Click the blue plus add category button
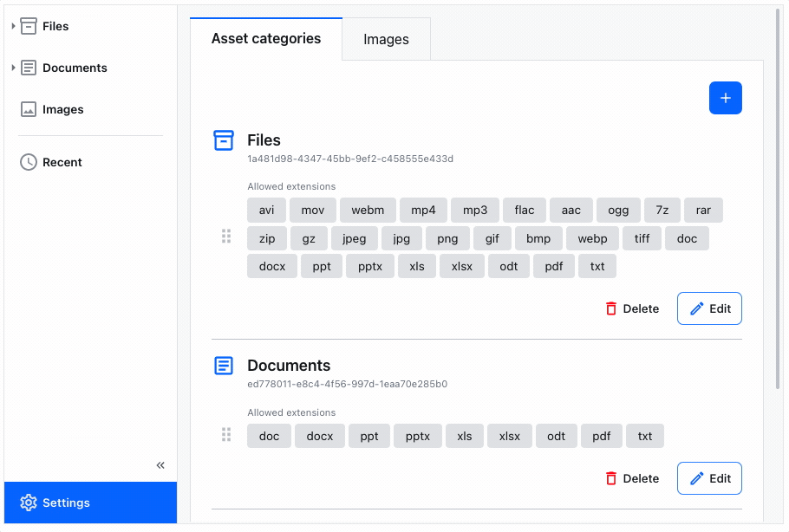 tap(725, 98)
